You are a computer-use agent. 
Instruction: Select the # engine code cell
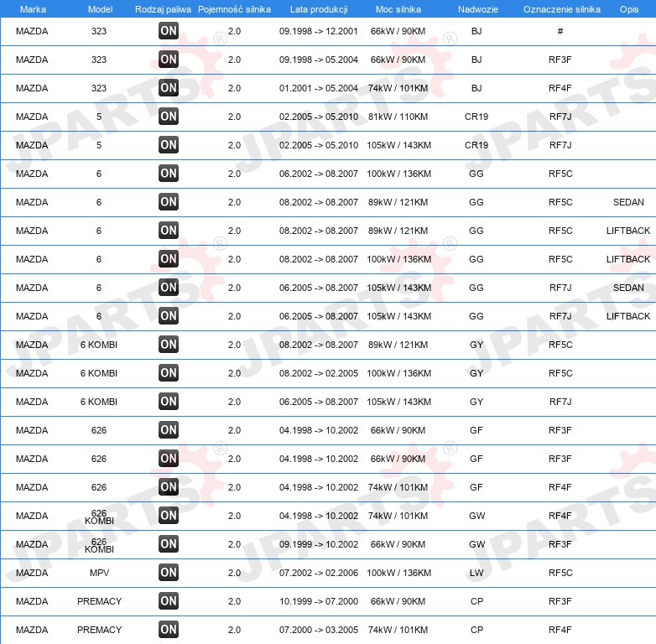click(560, 31)
